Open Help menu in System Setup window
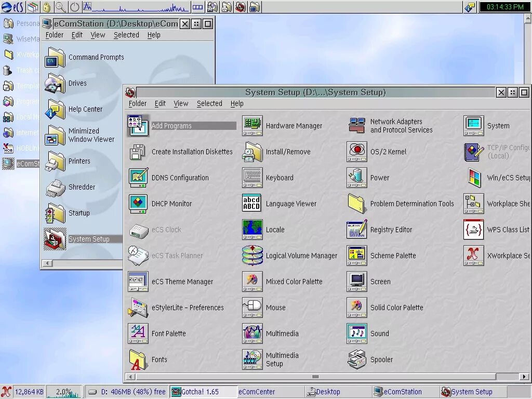The image size is (532, 399). 237,103
